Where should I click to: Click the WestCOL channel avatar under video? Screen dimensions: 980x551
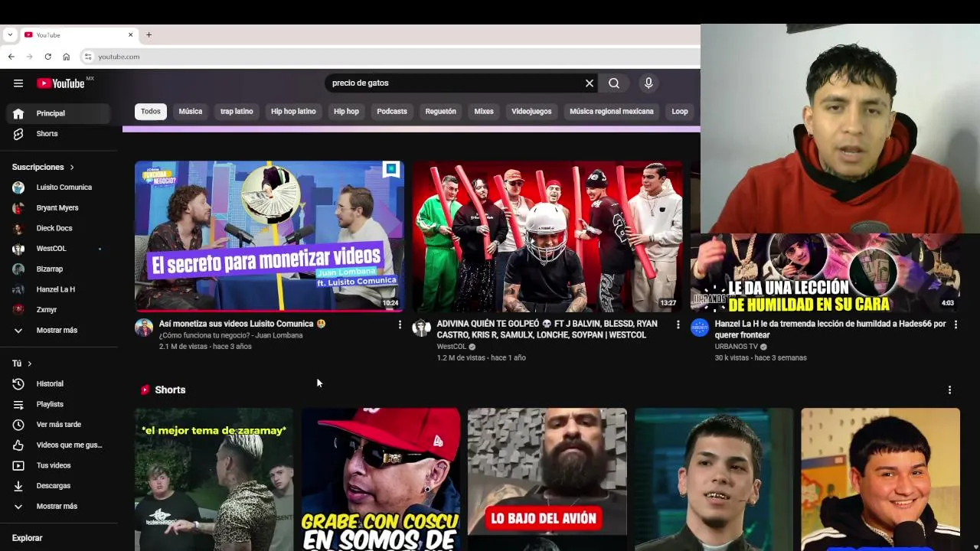[x=422, y=328]
